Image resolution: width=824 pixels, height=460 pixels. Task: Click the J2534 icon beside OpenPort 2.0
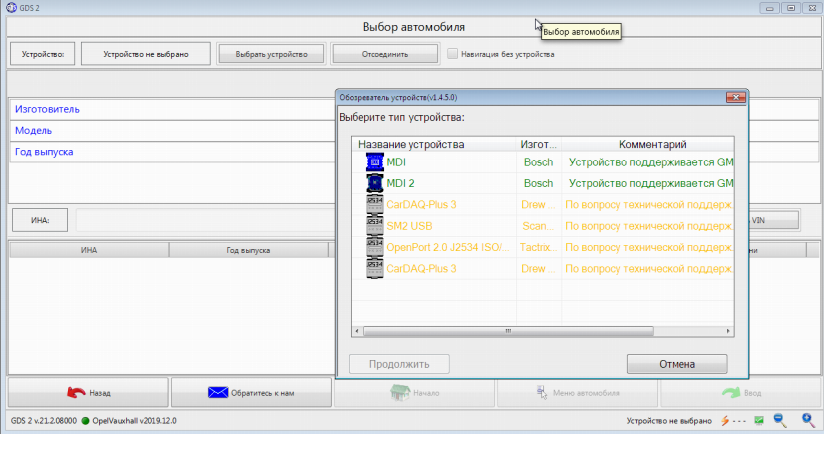375,247
